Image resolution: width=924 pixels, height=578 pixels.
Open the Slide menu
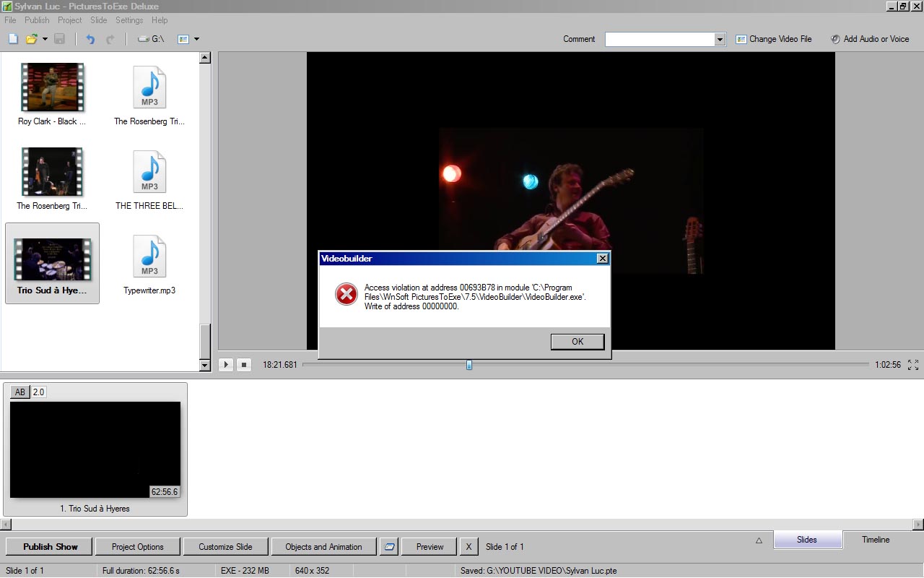[x=99, y=20]
